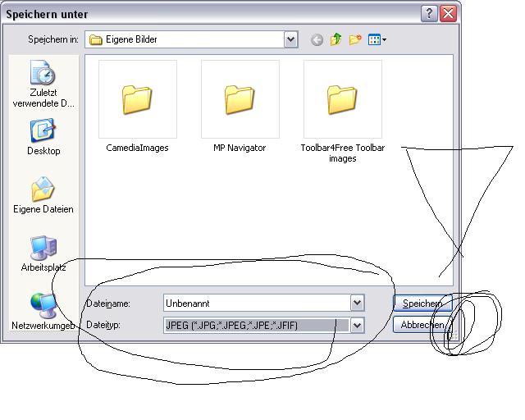Open the view menu icon
Viewport: 525px width, 420px height.
[377, 39]
